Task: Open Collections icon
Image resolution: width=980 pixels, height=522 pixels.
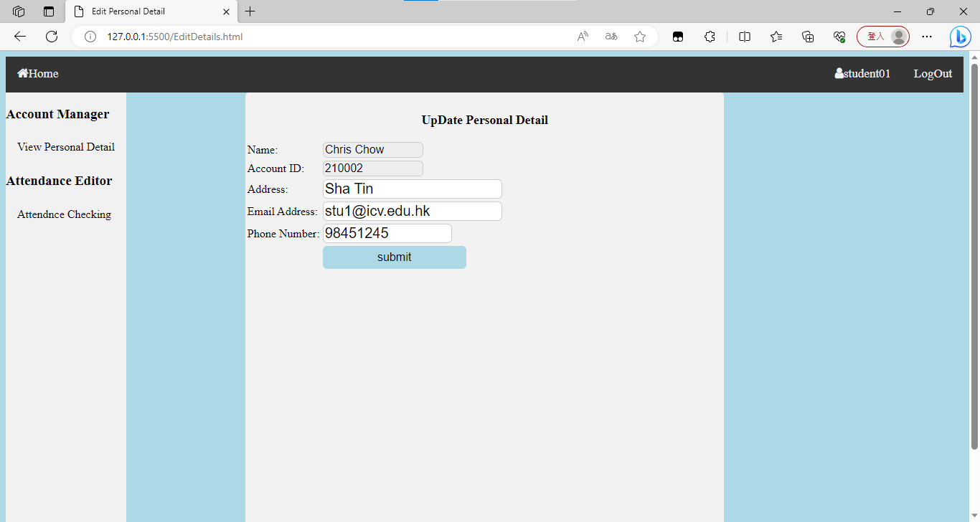Action: coord(808,37)
